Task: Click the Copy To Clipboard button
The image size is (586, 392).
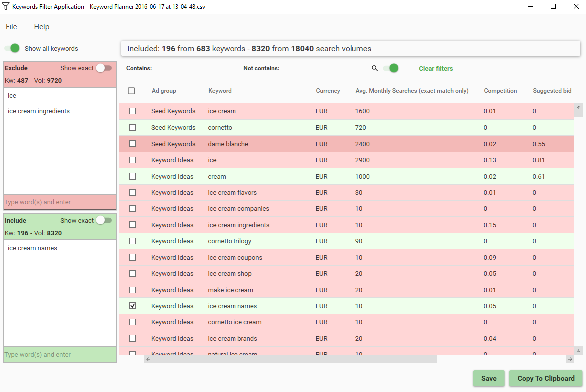Action: click(x=545, y=378)
